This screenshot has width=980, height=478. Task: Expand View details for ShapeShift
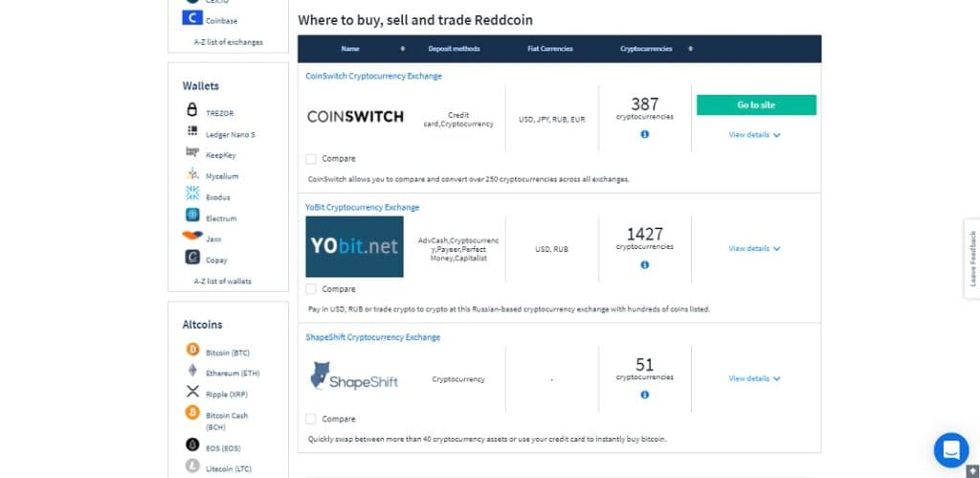(x=754, y=378)
